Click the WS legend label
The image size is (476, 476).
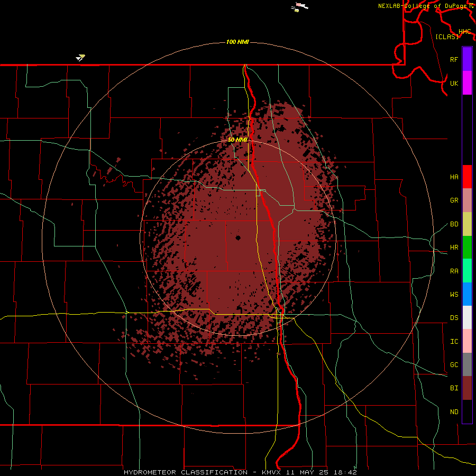454,295
